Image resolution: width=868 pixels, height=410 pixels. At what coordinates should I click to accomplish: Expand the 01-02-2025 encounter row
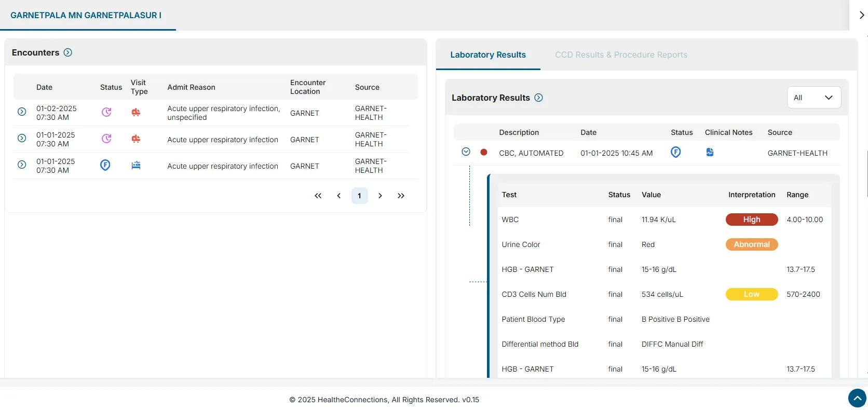point(22,112)
